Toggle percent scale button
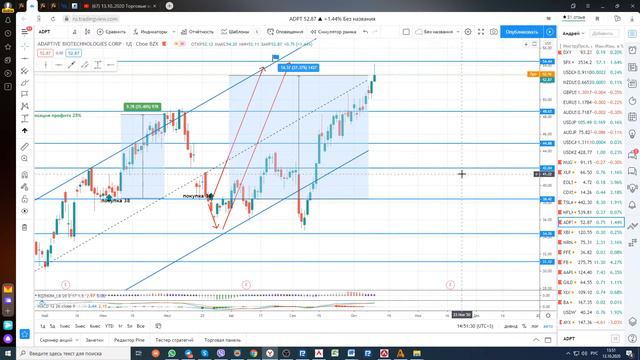 coord(524,326)
